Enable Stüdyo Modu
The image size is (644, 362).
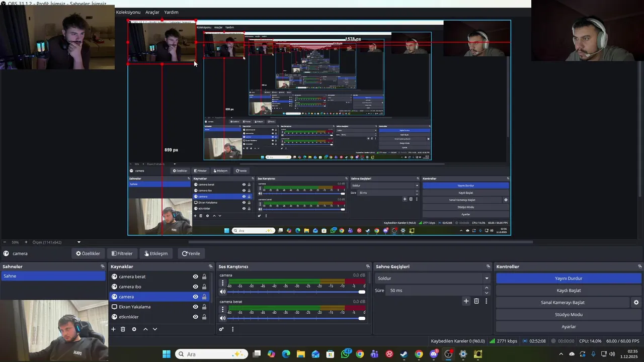coord(569,314)
